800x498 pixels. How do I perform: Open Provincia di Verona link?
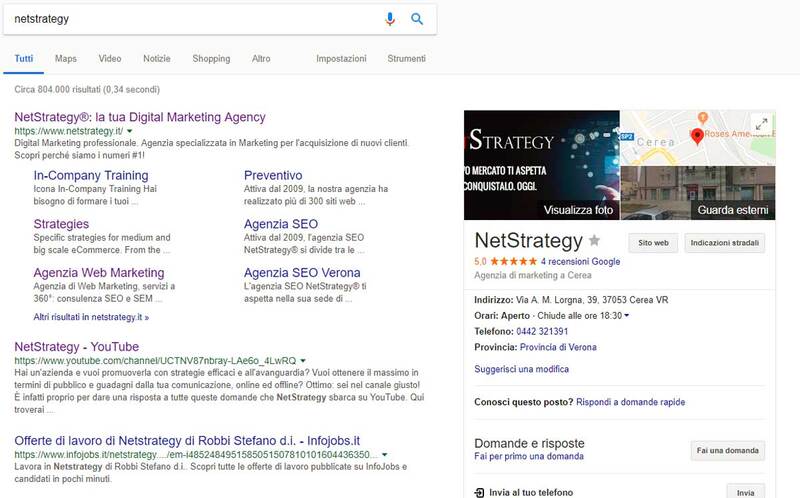pos(558,347)
